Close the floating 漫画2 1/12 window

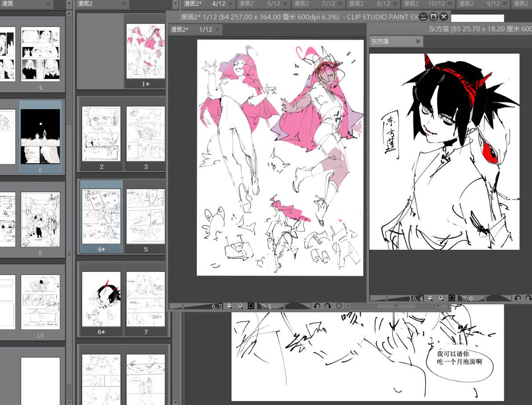click(444, 17)
